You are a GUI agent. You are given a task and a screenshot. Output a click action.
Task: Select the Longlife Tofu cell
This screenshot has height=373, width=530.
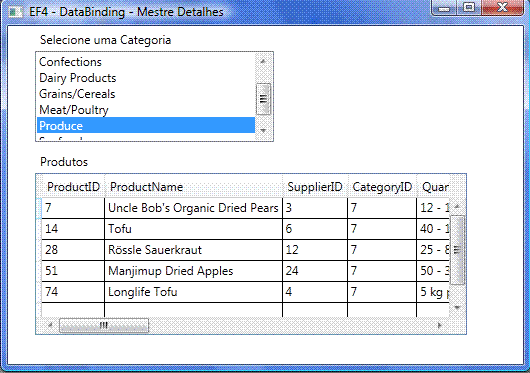(x=193, y=292)
